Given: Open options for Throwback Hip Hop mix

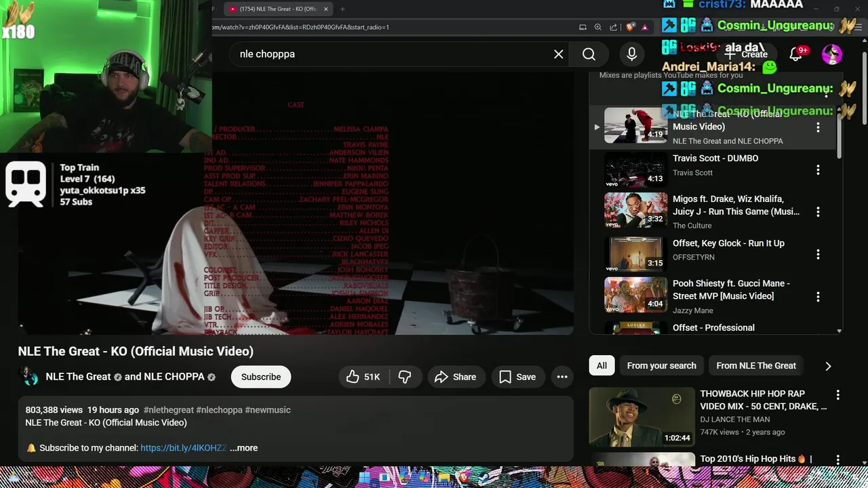Looking at the screenshot, I should (x=837, y=394).
